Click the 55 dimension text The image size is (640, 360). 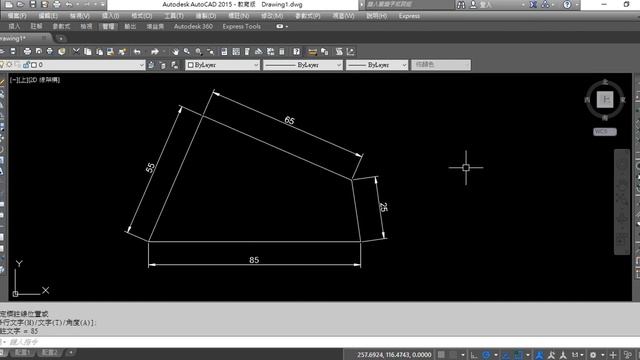click(151, 168)
